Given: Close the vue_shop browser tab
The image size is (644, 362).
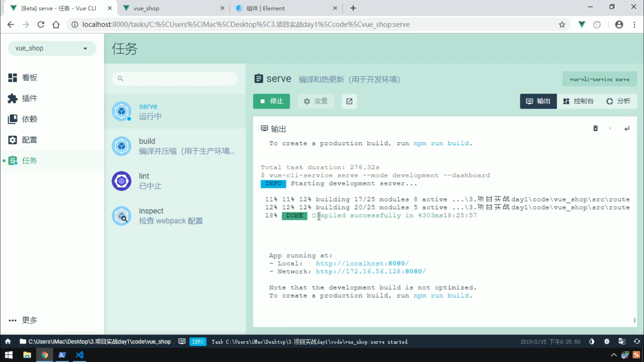Looking at the screenshot, I should click(222, 8).
